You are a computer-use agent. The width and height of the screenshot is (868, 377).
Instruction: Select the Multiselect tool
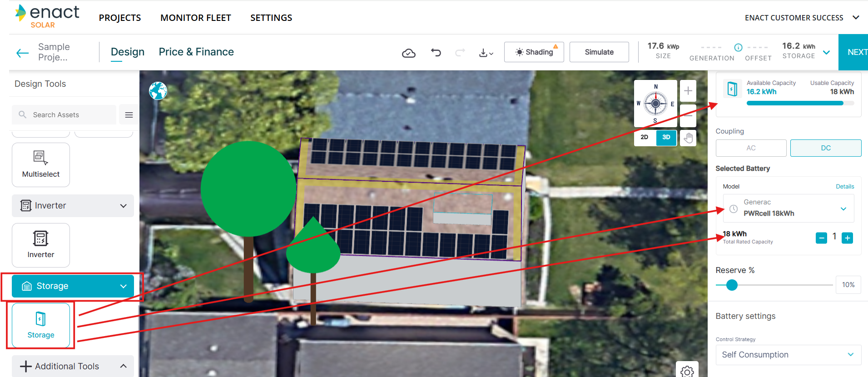click(41, 165)
